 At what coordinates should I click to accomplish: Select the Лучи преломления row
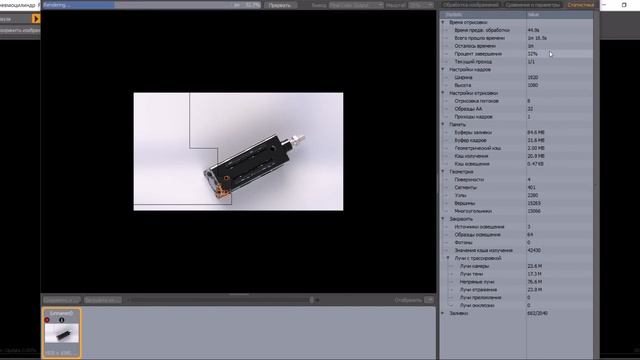[517, 298]
